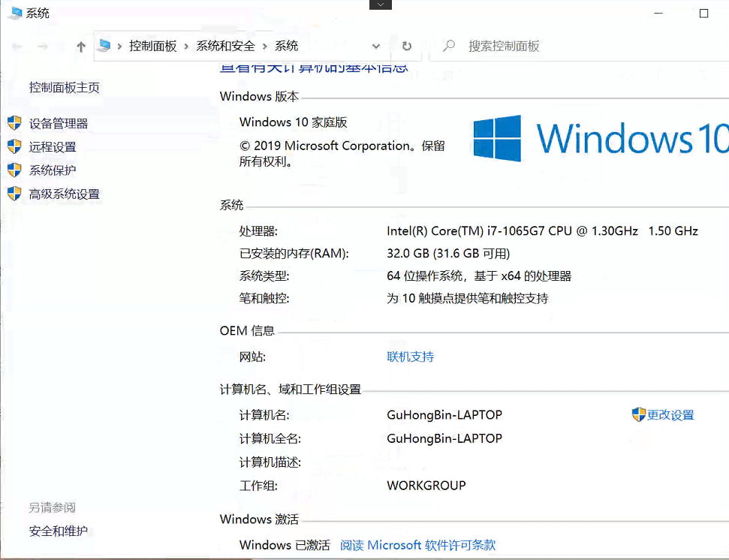Screen dimensions: 729x560
Task: Click the RAM value 32.0 GB
Action: coord(448,253)
